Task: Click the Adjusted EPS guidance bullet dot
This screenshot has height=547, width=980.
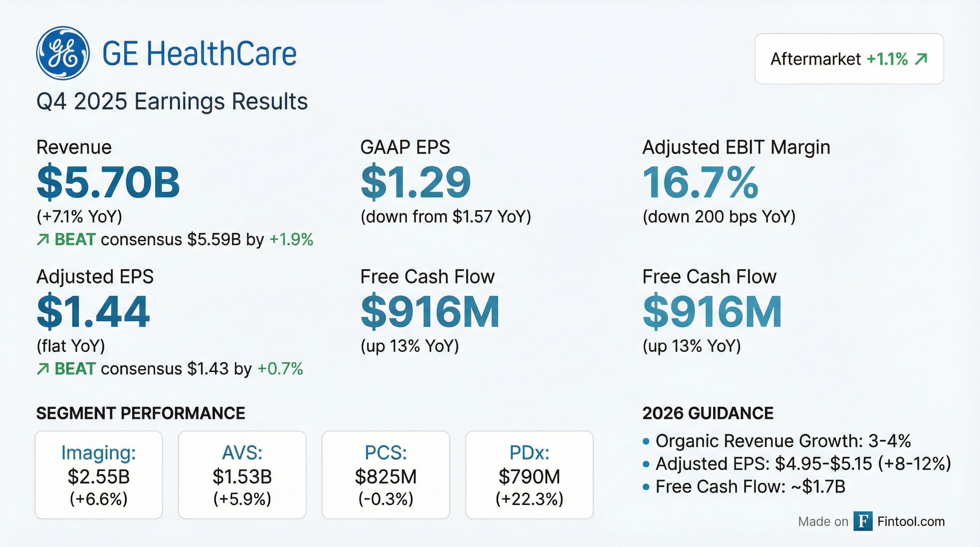Action: pyautogui.click(x=646, y=464)
